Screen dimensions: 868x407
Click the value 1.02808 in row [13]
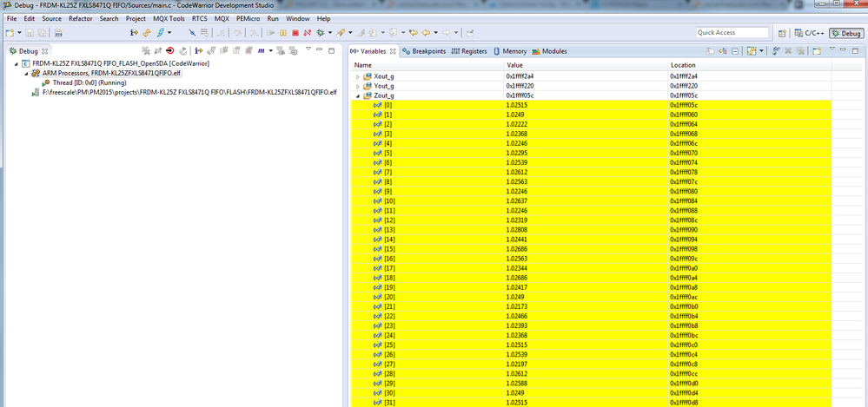pyautogui.click(x=518, y=229)
